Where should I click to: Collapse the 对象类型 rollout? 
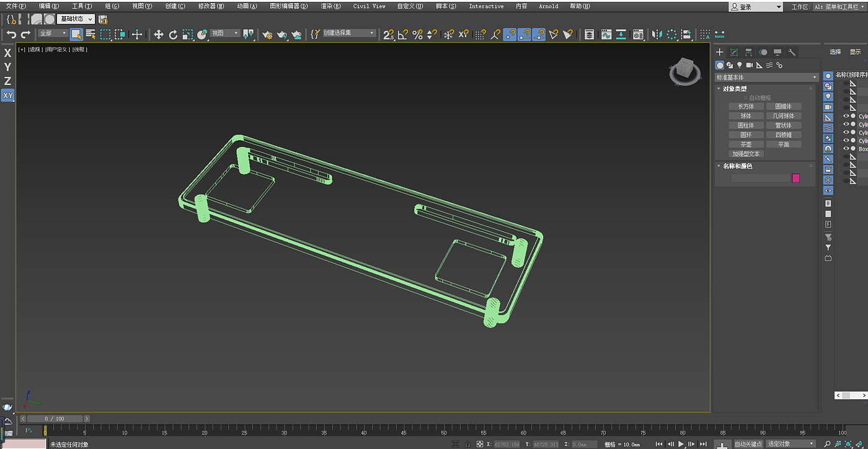734,89
